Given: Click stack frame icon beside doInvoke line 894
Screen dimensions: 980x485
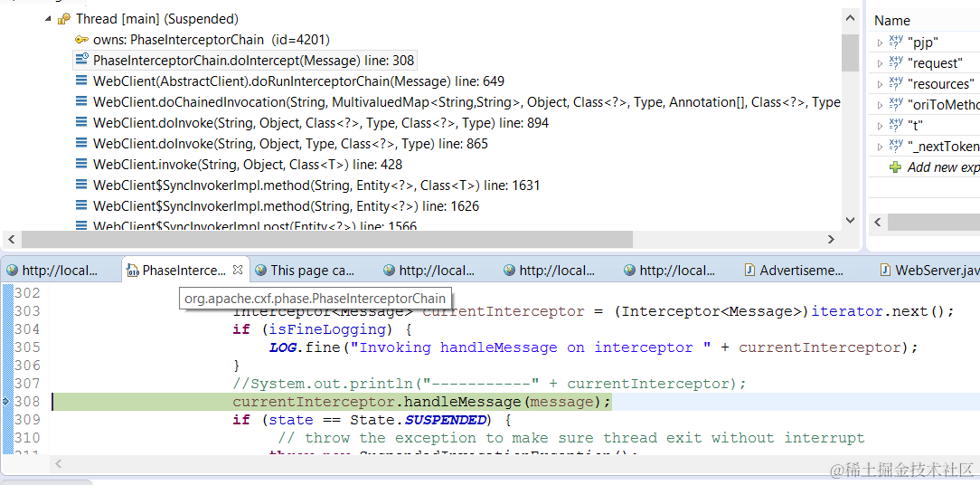Looking at the screenshot, I should tap(81, 122).
